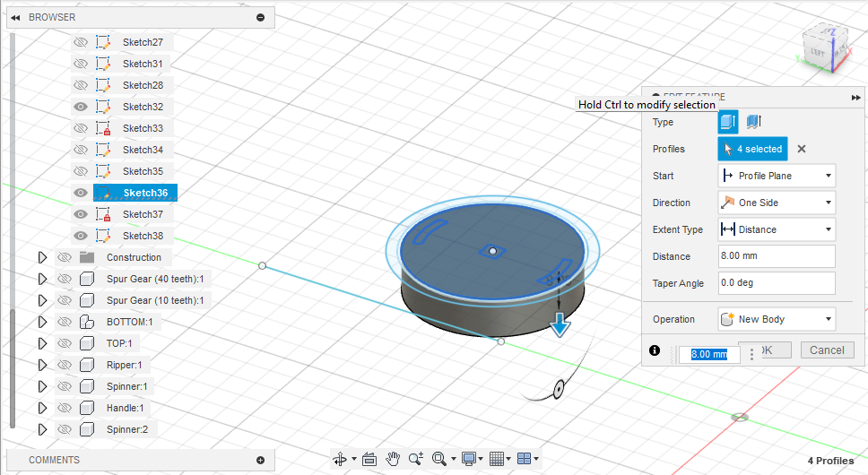
Task: Select Sketch35 in the browser tree
Action: click(x=143, y=171)
